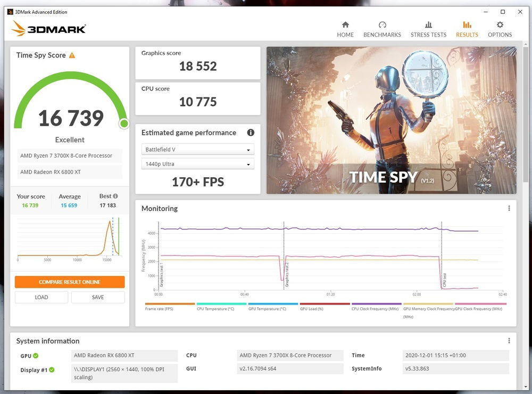532x394 pixels.
Task: Switch to the Stress Tests tab
Action: coord(428,28)
